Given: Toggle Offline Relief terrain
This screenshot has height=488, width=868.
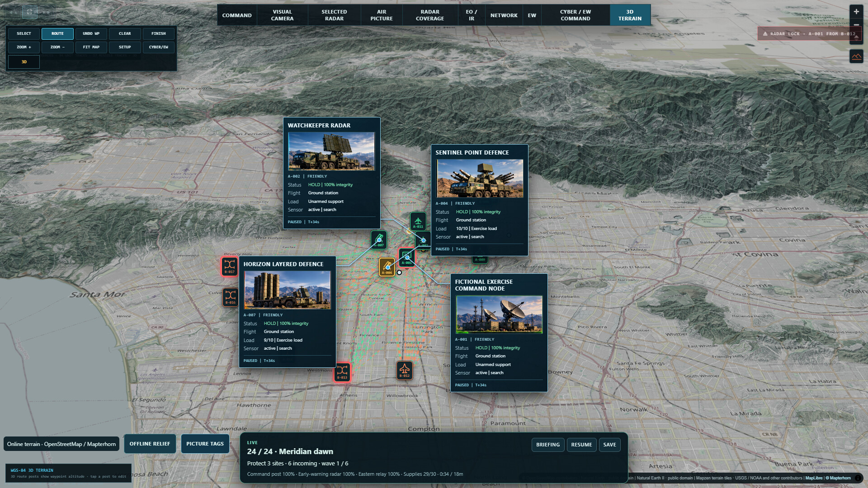Looking at the screenshot, I should 150,444.
